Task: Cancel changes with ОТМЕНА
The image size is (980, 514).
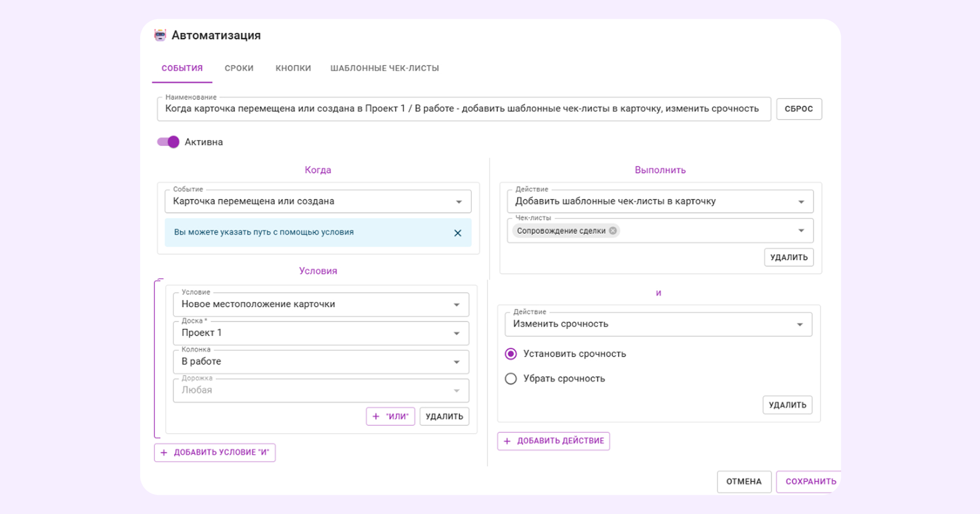Action: [744, 482]
